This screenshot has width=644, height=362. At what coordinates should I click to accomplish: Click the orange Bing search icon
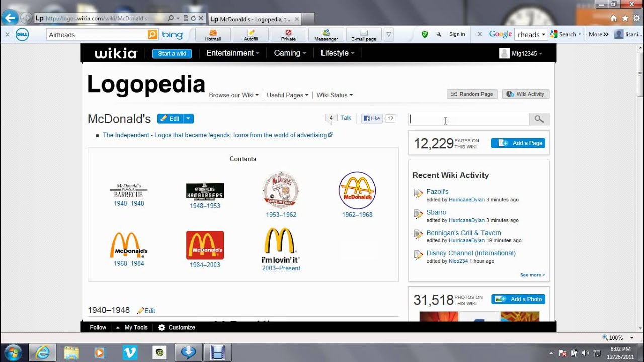152,35
